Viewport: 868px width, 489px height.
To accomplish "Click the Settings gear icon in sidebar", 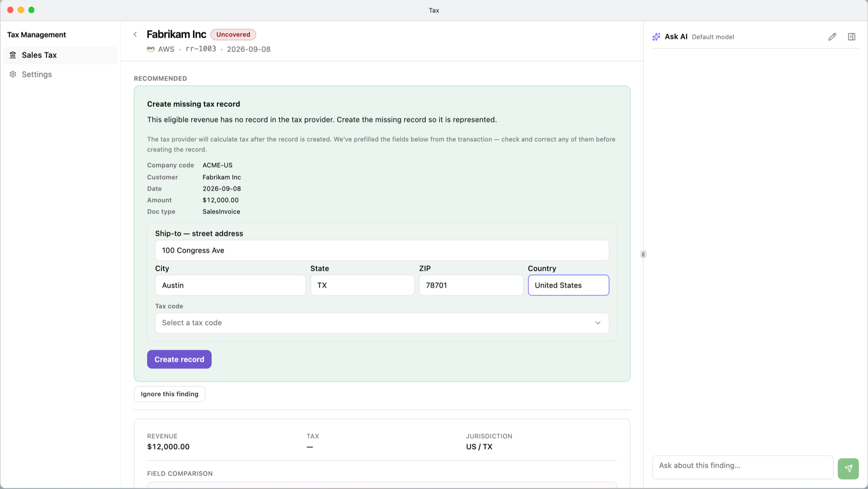I will point(13,74).
